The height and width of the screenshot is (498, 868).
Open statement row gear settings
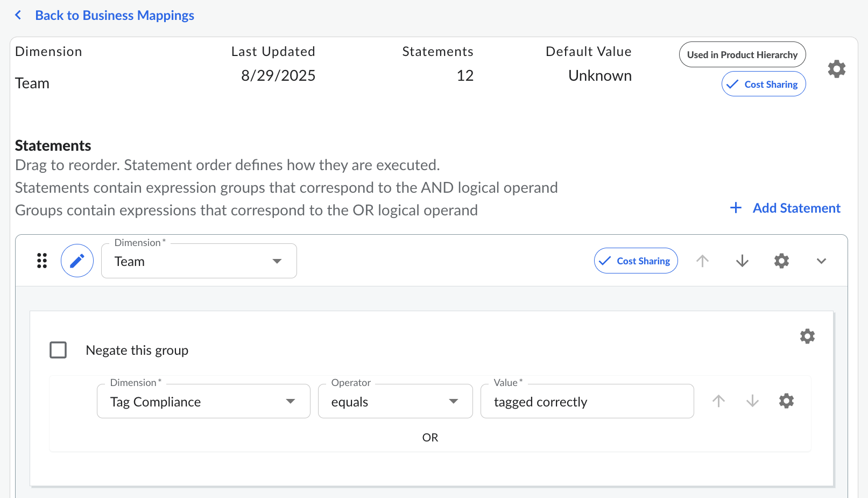coord(781,261)
